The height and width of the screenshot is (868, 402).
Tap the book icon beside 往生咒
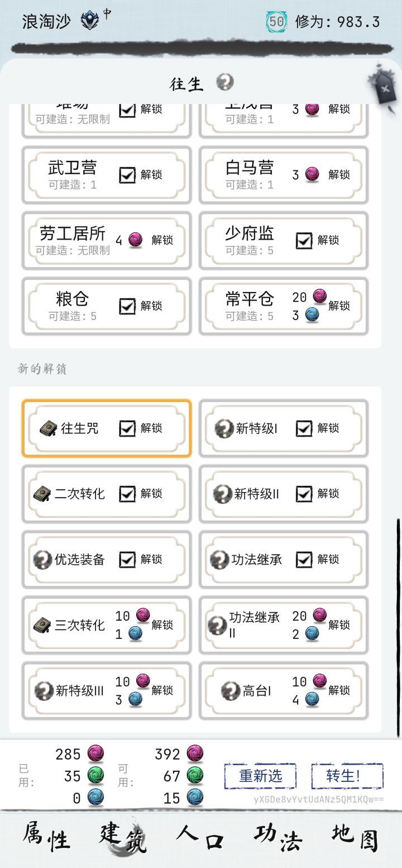(x=49, y=428)
